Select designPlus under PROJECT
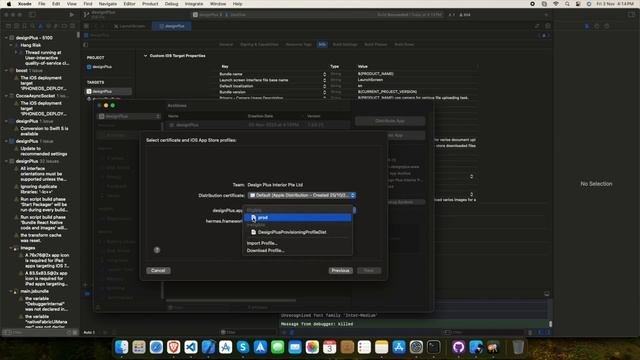Screen dimensions: 640x360 [x=102, y=67]
